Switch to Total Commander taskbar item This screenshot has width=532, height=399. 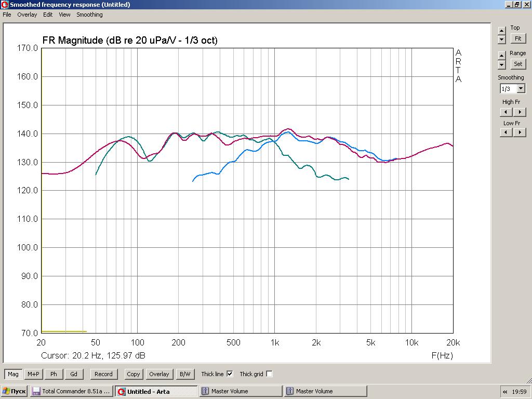click(71, 391)
